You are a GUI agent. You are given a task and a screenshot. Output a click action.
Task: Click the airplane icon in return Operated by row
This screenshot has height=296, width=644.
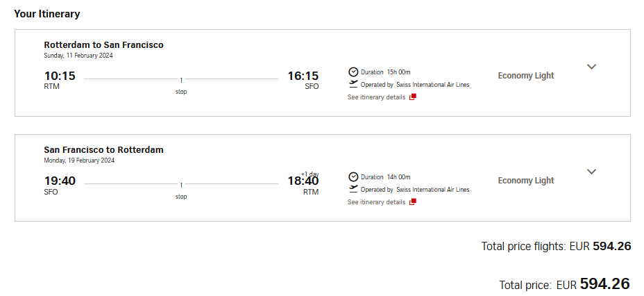coord(353,189)
